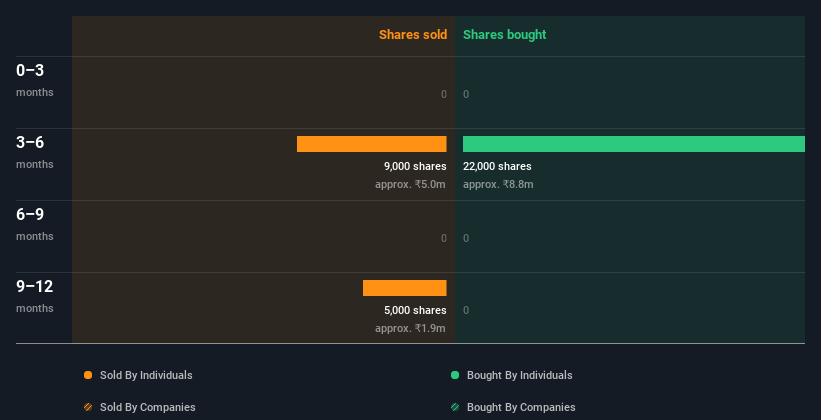Image resolution: width=821 pixels, height=420 pixels.
Task: Click the shares bought zero in the 6–9 months row
Action: [466, 238]
